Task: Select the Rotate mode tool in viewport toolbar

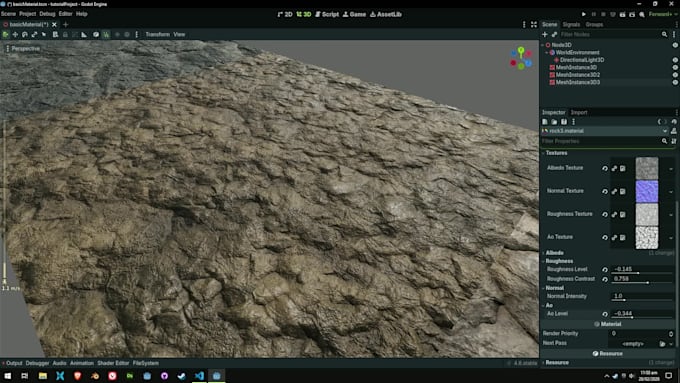Action: coord(25,34)
